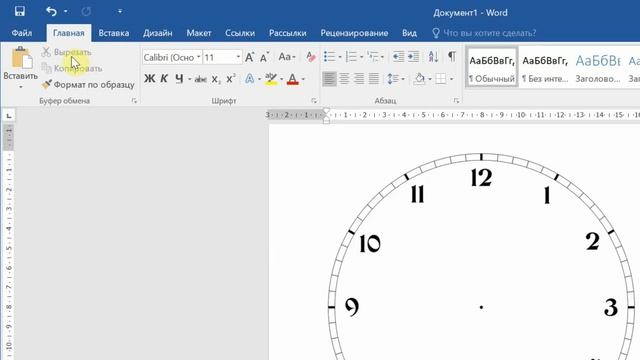Apply the 'Заголово...' heading style
Screen dimensions: 640x360
coord(598,67)
